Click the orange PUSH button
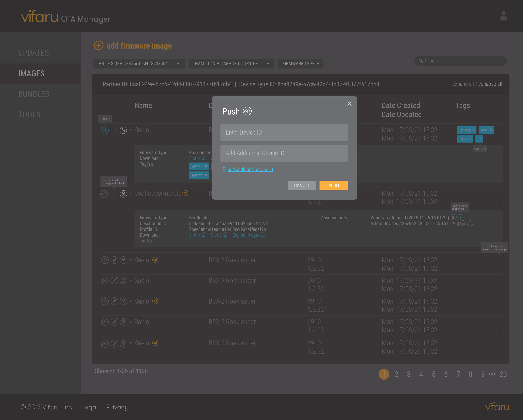The image size is (523, 420). click(333, 185)
